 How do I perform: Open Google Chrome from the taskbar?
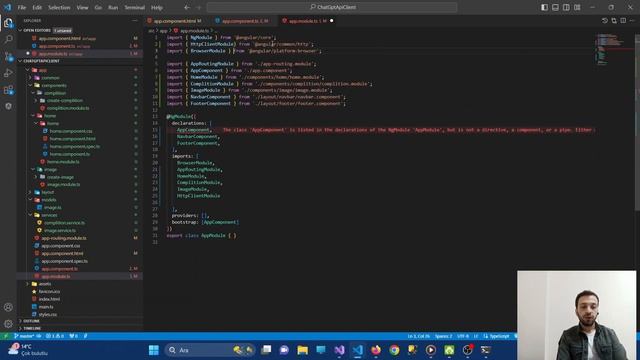pyautogui.click(x=394, y=350)
